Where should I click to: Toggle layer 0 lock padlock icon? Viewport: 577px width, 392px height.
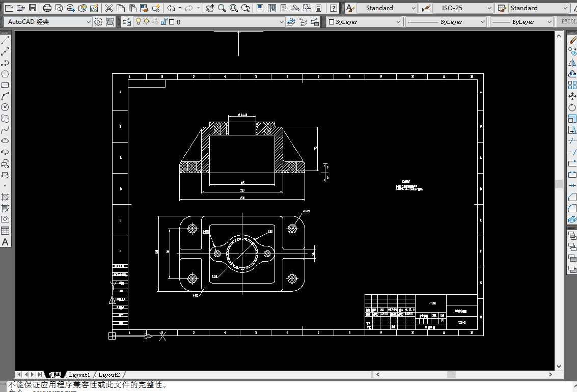[x=164, y=21]
